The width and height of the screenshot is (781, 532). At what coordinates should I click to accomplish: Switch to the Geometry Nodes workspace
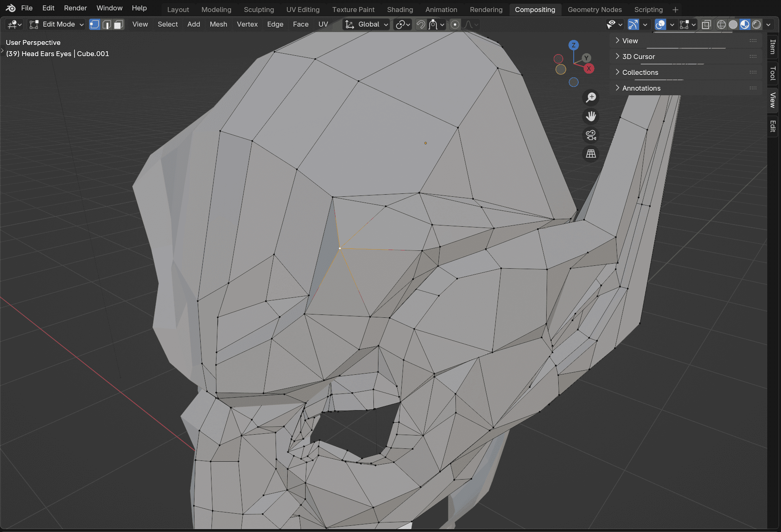[594, 9]
